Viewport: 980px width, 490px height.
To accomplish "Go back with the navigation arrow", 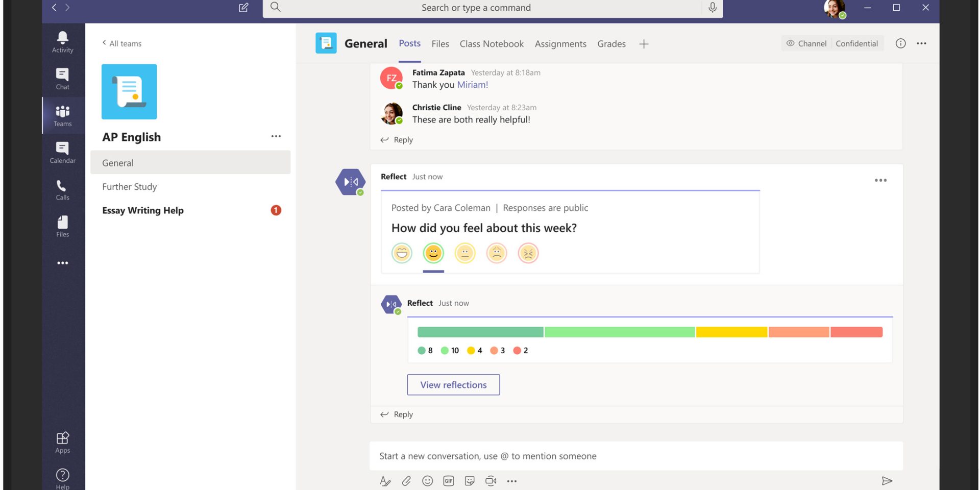I will 54,7.
